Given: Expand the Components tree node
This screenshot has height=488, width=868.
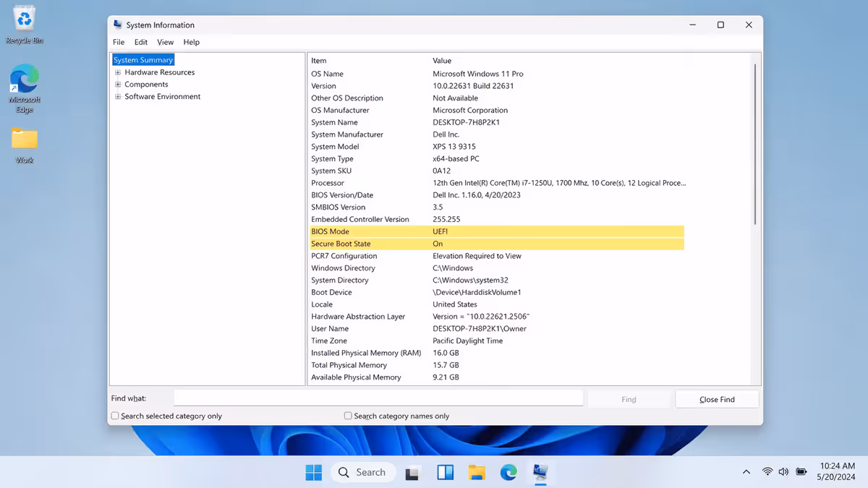Looking at the screenshot, I should pyautogui.click(x=118, y=85).
